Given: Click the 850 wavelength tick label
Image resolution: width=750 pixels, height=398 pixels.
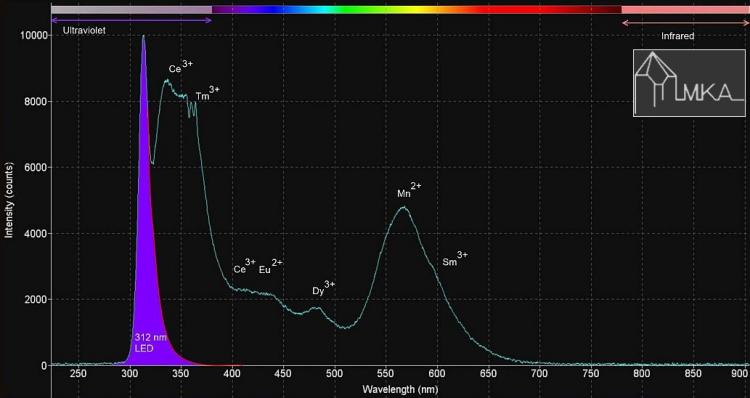Looking at the screenshot, I should (x=693, y=374).
